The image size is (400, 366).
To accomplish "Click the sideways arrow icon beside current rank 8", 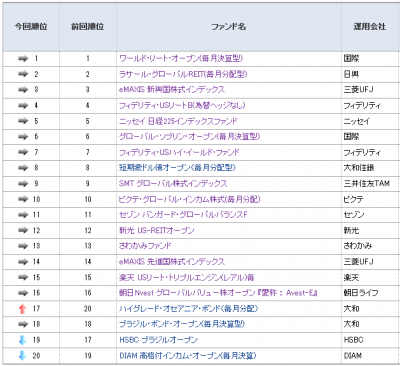I will coord(23,168).
